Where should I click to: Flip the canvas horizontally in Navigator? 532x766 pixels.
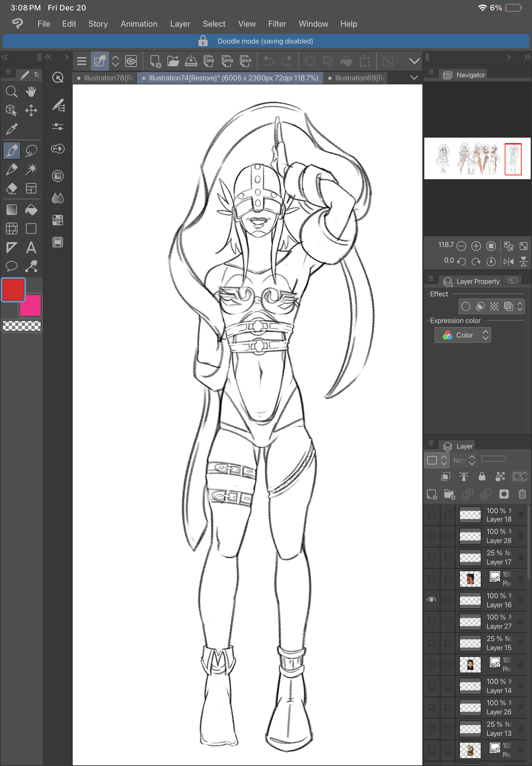508,262
